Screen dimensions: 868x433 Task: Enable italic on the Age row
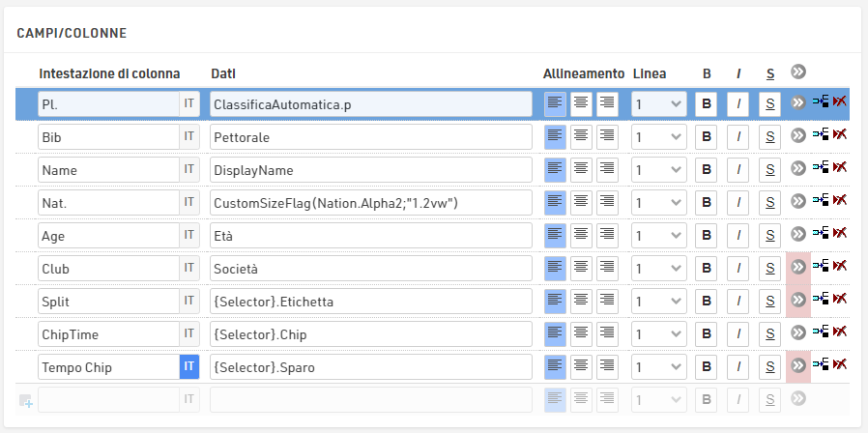point(738,236)
